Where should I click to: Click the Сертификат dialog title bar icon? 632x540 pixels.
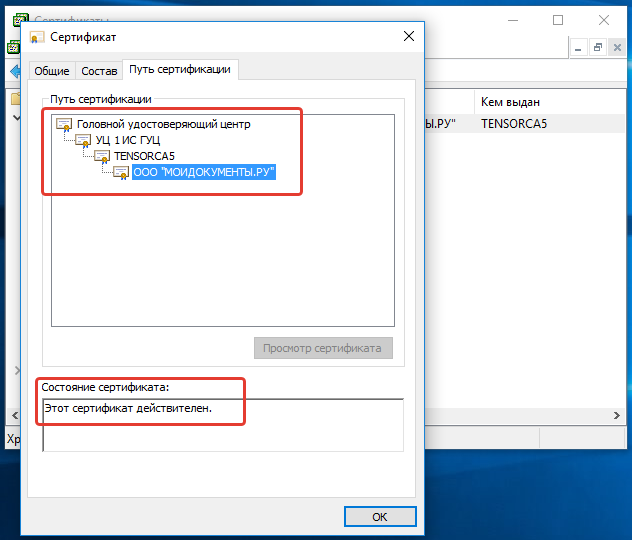[x=37, y=37]
